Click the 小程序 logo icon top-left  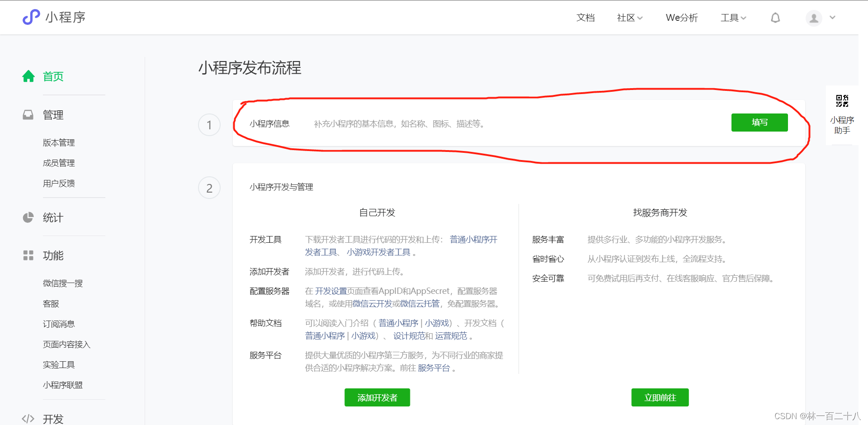(30, 17)
